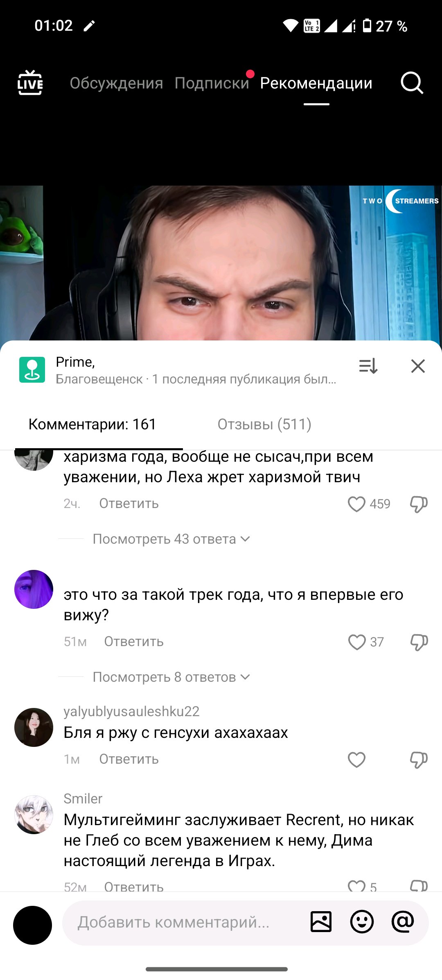Image resolution: width=442 pixels, height=980 pixels.
Task: Like the comment with 459 likes
Action: coord(356,504)
